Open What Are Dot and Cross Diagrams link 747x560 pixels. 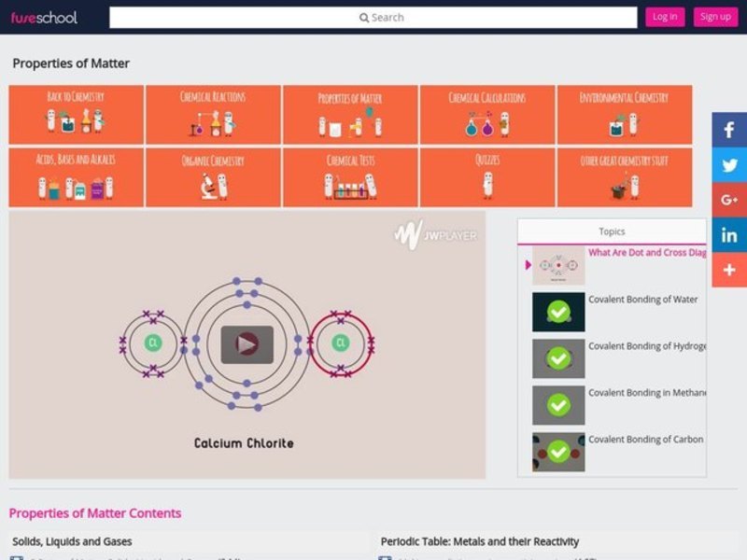point(646,253)
